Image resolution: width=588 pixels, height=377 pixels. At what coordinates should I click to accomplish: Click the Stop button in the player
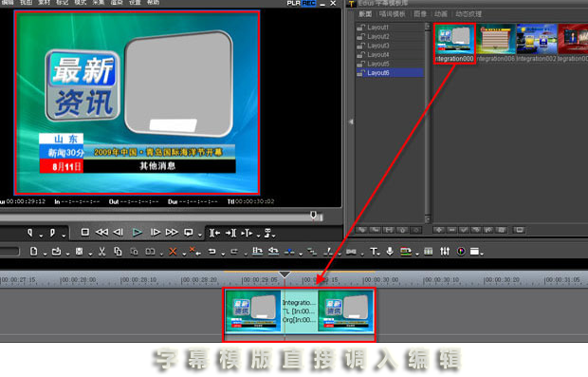85,233
